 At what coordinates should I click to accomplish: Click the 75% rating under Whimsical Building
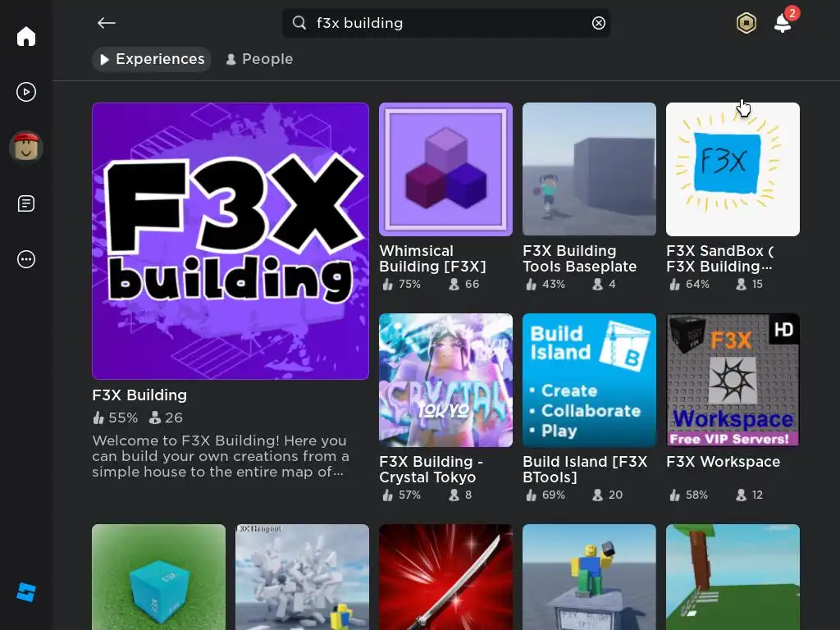click(401, 285)
